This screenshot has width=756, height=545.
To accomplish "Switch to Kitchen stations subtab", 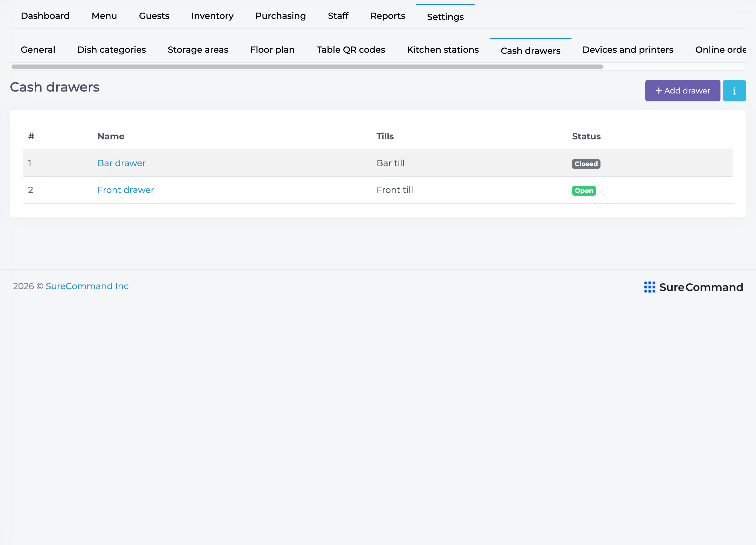I will (443, 50).
